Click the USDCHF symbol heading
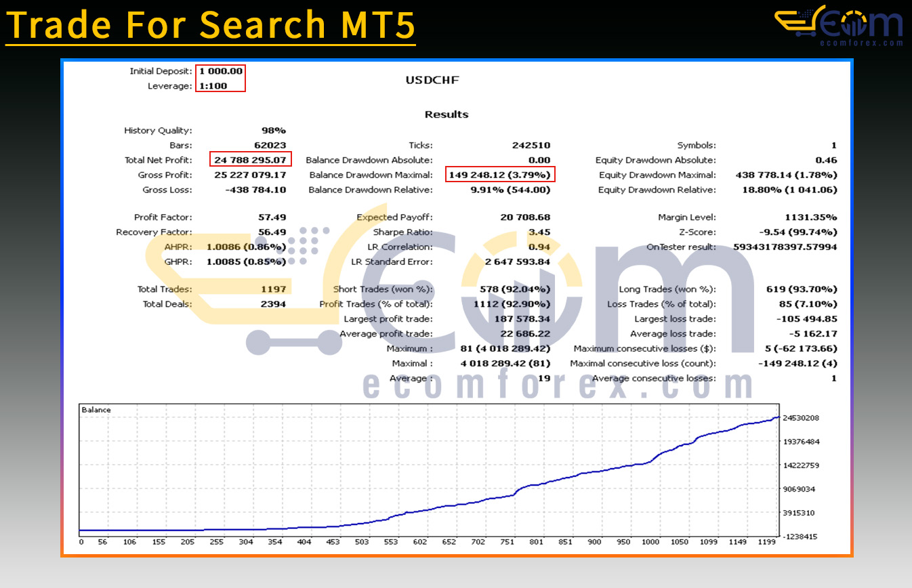Image resolution: width=912 pixels, height=588 pixels. point(432,80)
